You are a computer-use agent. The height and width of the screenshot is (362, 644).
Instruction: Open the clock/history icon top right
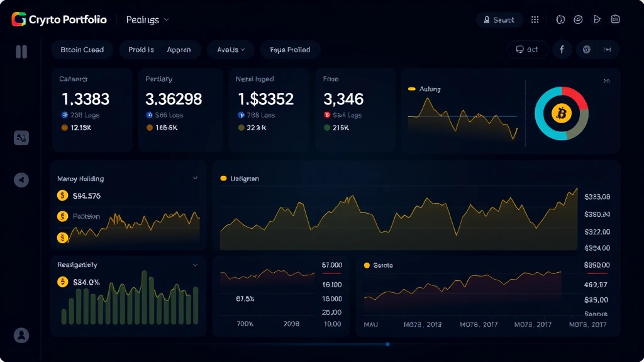coord(560,19)
